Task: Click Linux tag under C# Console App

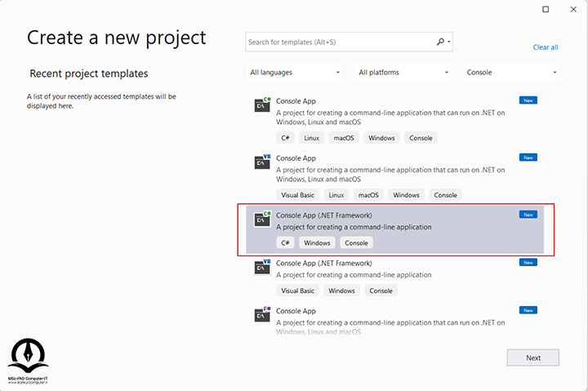Action: pyautogui.click(x=312, y=138)
